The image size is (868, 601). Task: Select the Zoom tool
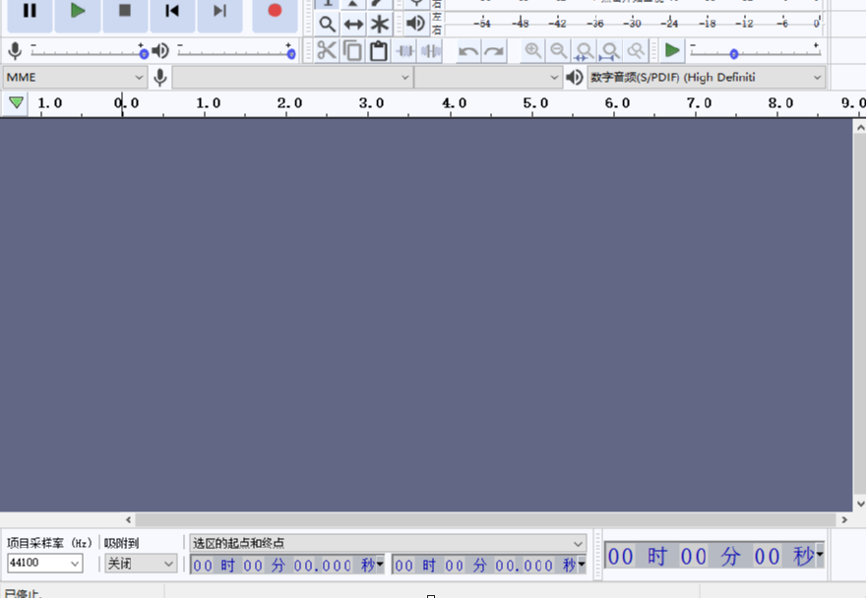[328, 23]
